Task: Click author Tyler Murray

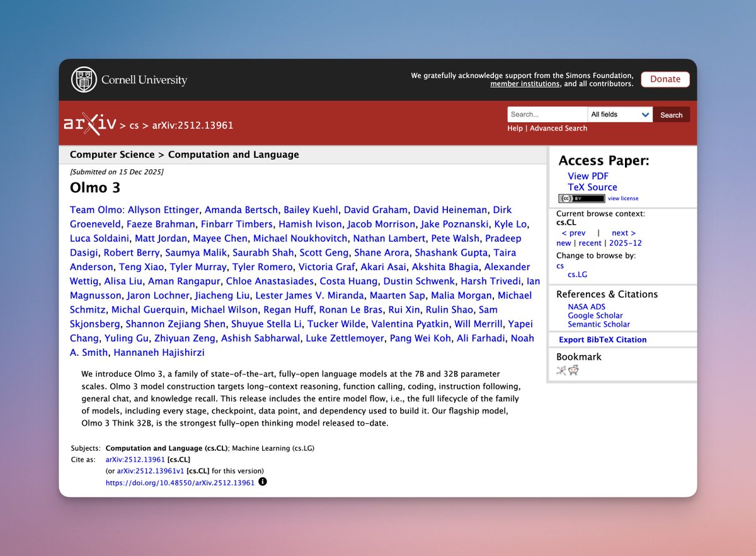Action: [x=198, y=267]
